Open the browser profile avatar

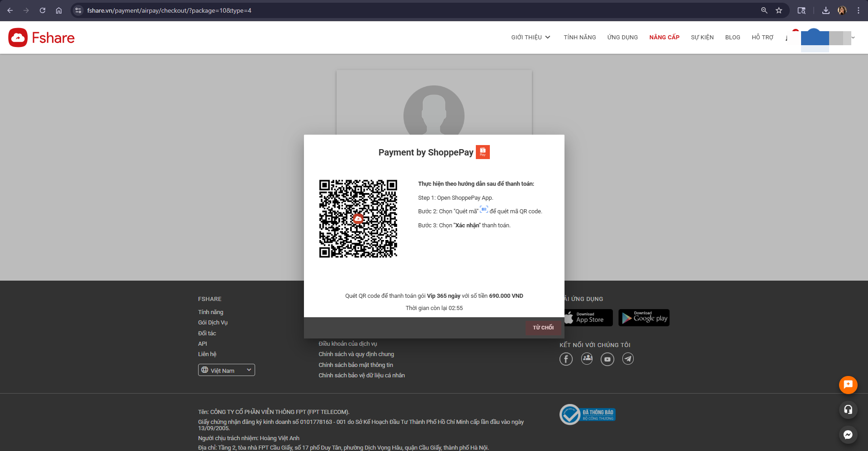[x=842, y=10]
